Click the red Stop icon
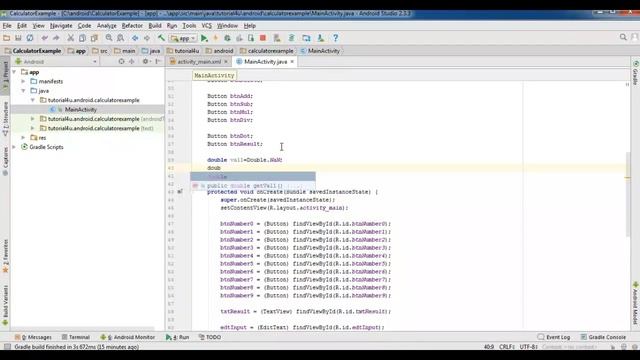 (263, 38)
